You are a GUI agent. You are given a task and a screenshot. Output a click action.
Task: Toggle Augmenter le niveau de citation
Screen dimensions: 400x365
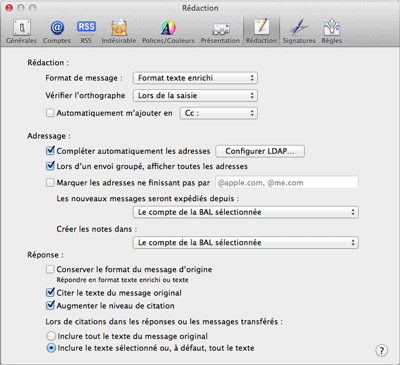[50, 305]
